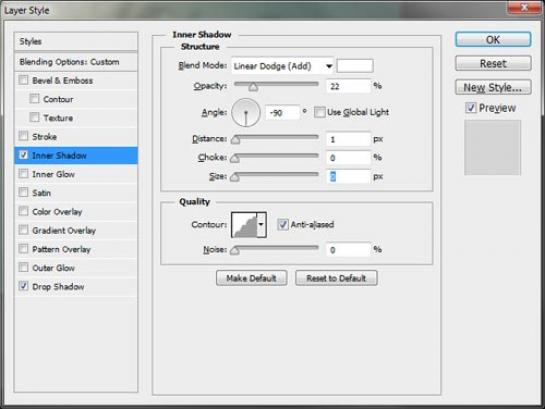Select the Outer Glow style entry
This screenshot has height=409, width=545.
(76, 268)
